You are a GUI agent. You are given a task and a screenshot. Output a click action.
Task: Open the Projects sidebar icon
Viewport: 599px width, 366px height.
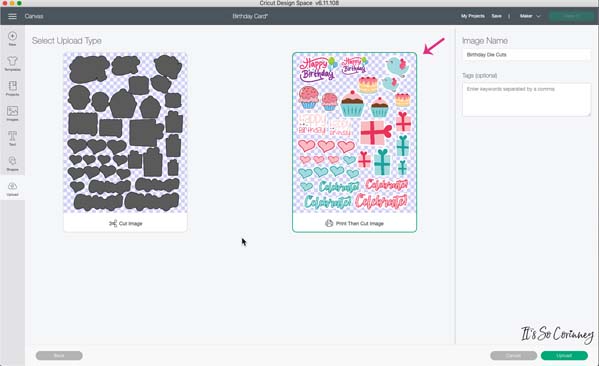point(12,88)
